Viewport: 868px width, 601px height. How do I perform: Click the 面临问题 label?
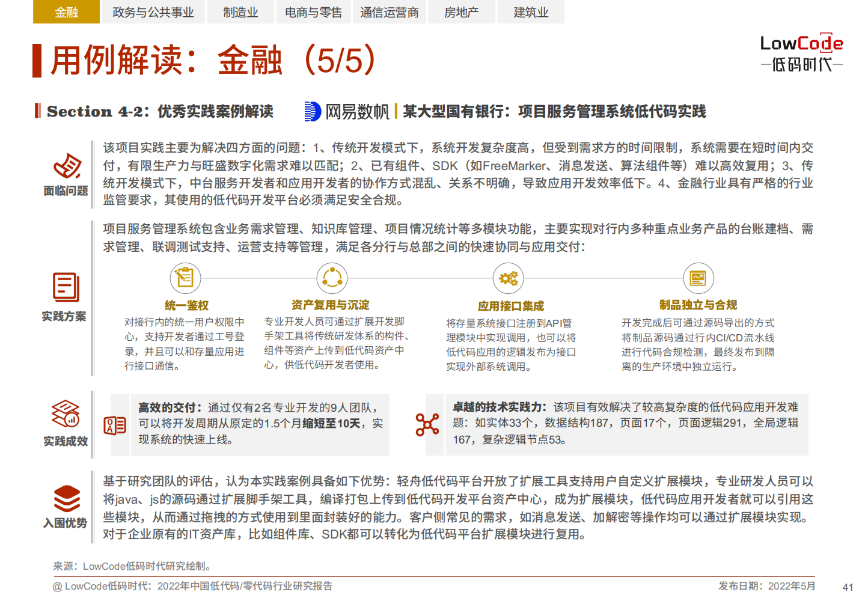pos(66,191)
